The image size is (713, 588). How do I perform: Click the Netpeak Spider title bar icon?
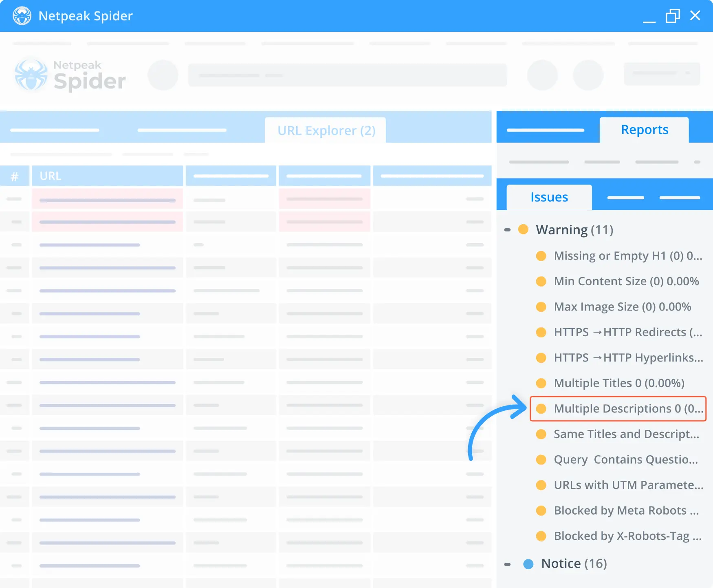click(22, 16)
